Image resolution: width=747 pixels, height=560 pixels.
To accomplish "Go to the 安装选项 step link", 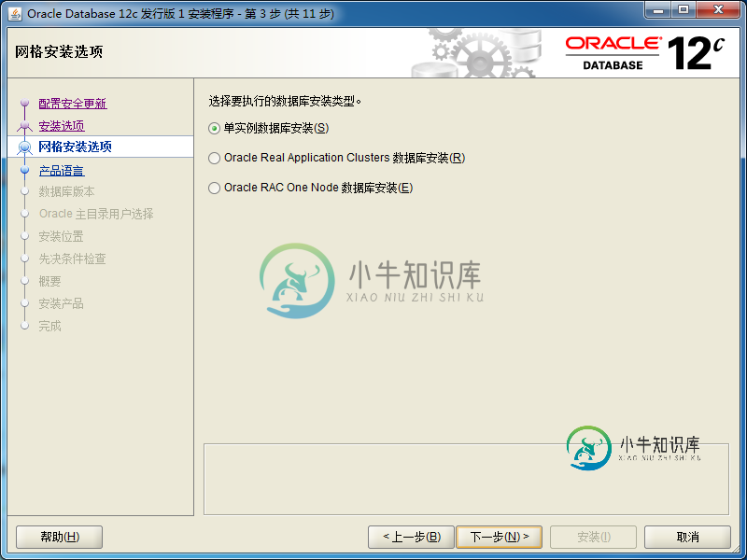I will point(62,126).
